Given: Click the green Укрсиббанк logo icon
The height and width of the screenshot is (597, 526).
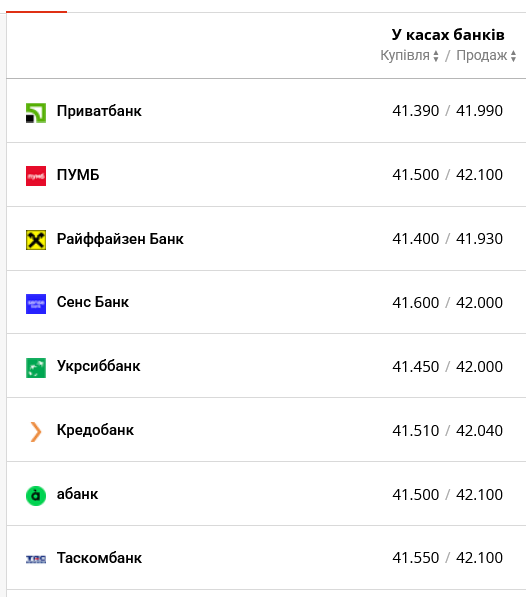Looking at the screenshot, I should 36,368.
